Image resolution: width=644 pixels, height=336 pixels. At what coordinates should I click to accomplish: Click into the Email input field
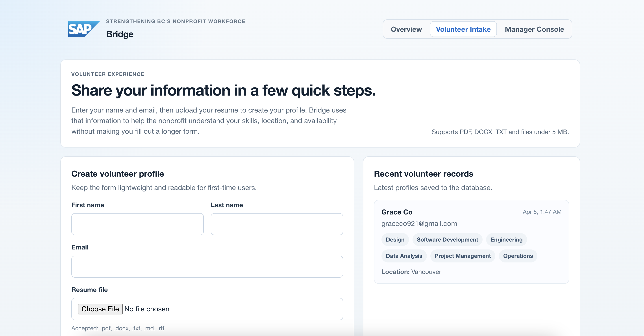(207, 266)
